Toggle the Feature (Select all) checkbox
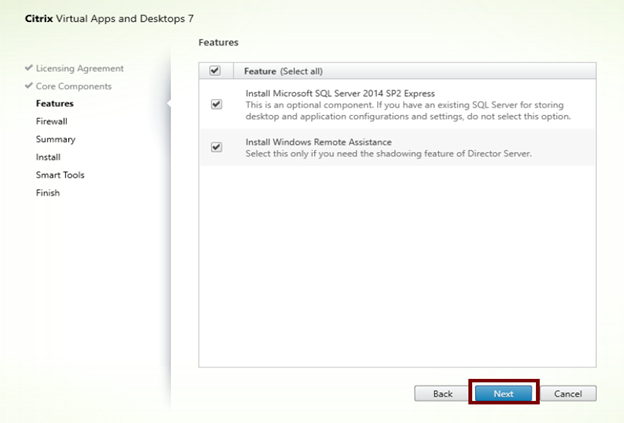The height and width of the screenshot is (423, 624). (x=215, y=71)
